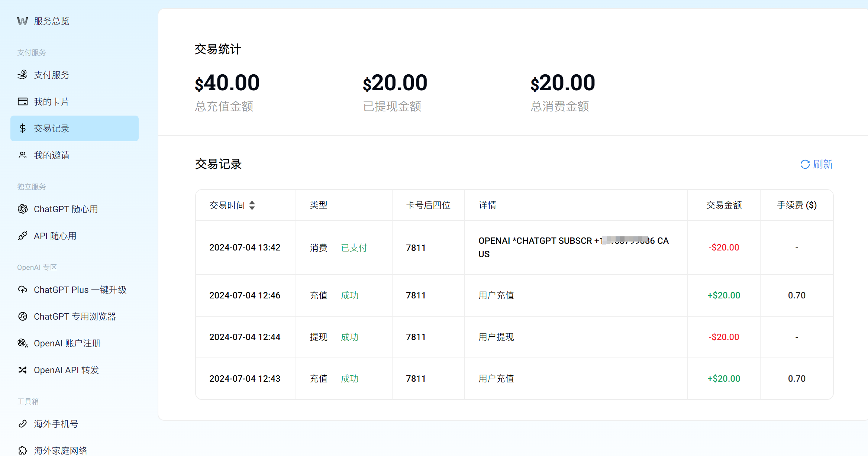Image resolution: width=868 pixels, height=456 pixels.
Task: Click the 详情 column header
Action: click(x=576, y=205)
